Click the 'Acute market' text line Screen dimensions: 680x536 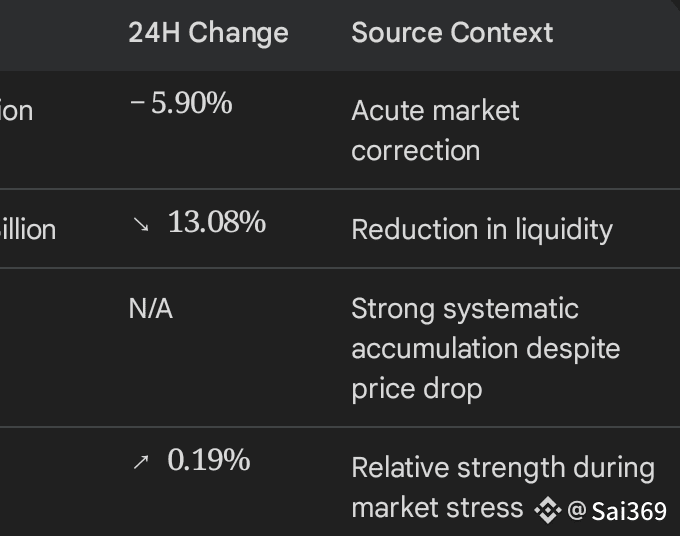435,110
